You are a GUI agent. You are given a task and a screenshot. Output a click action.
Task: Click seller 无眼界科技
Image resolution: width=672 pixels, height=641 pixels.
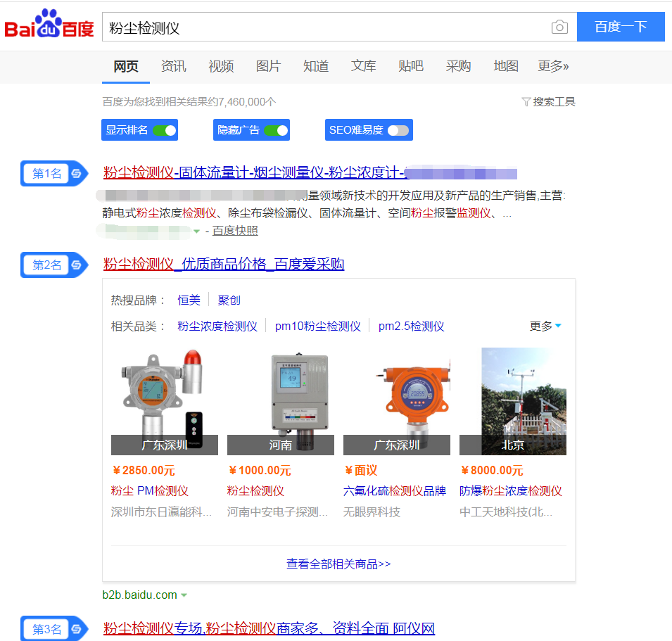(x=372, y=512)
